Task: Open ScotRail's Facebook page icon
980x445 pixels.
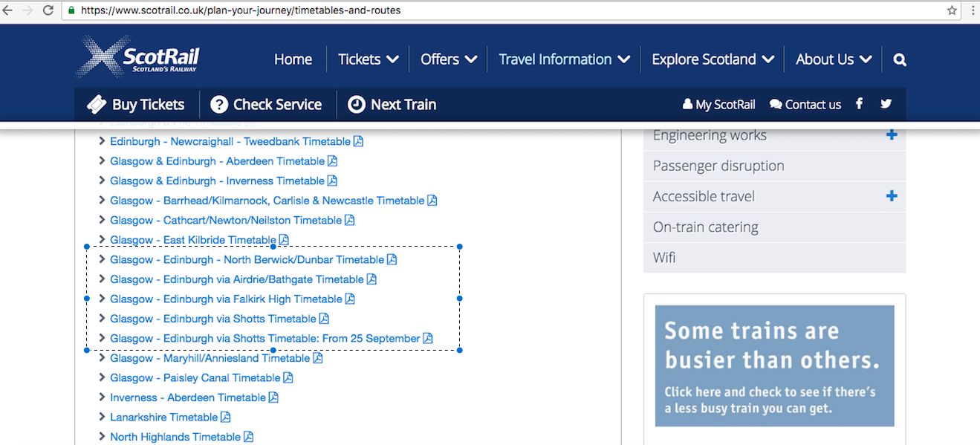Action: [x=859, y=104]
